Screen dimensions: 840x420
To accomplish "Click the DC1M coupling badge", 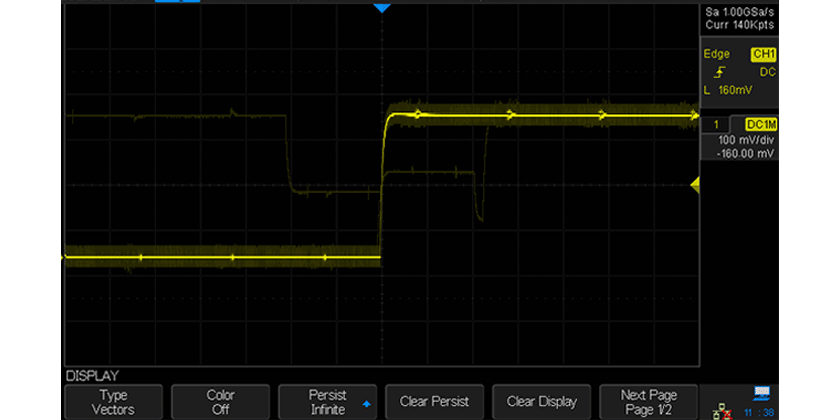I will [761, 123].
